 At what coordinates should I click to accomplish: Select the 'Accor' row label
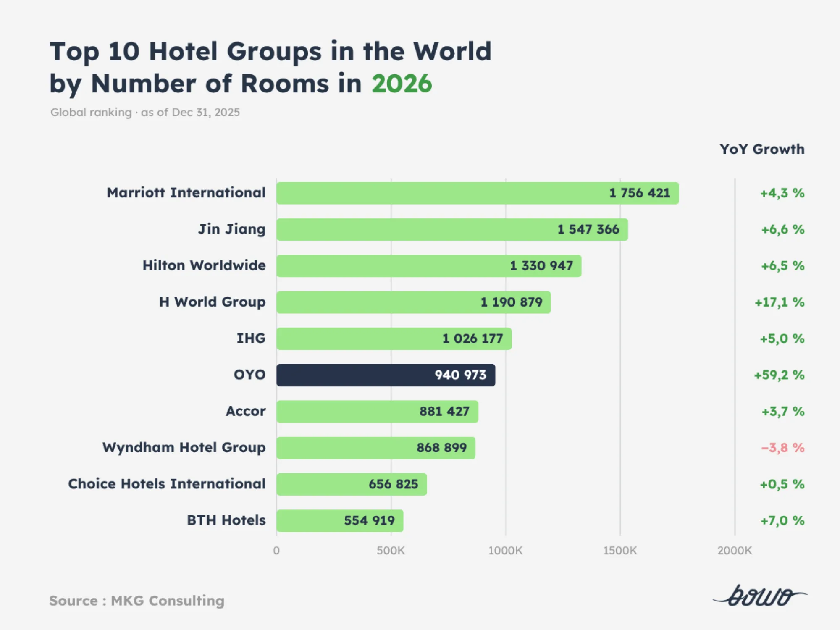tap(246, 411)
